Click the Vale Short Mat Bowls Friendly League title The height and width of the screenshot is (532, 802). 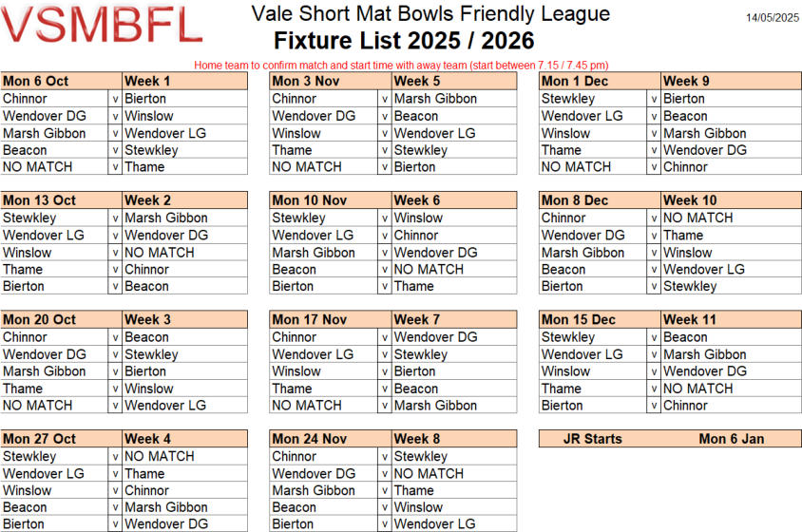[430, 14]
